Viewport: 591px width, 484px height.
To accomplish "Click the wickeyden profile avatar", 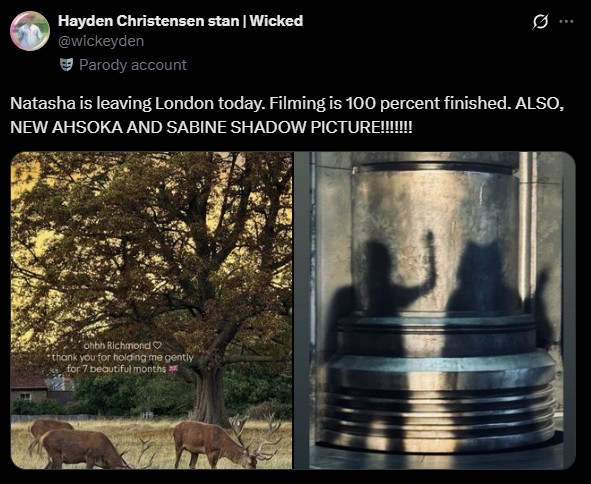I will [30, 31].
